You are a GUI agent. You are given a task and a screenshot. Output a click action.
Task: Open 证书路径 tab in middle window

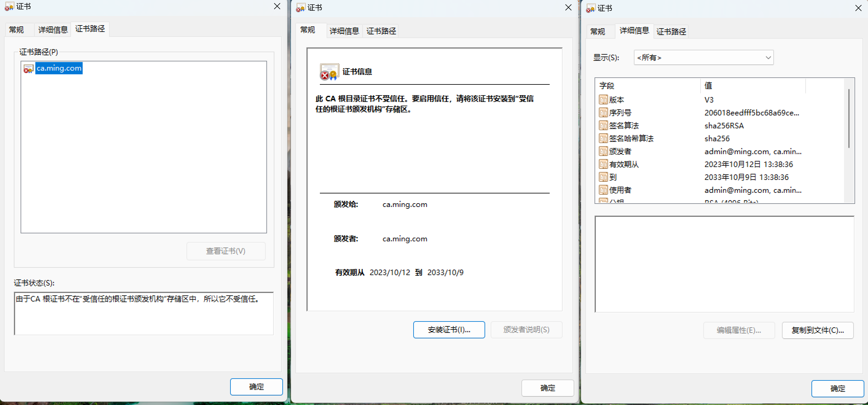point(381,31)
